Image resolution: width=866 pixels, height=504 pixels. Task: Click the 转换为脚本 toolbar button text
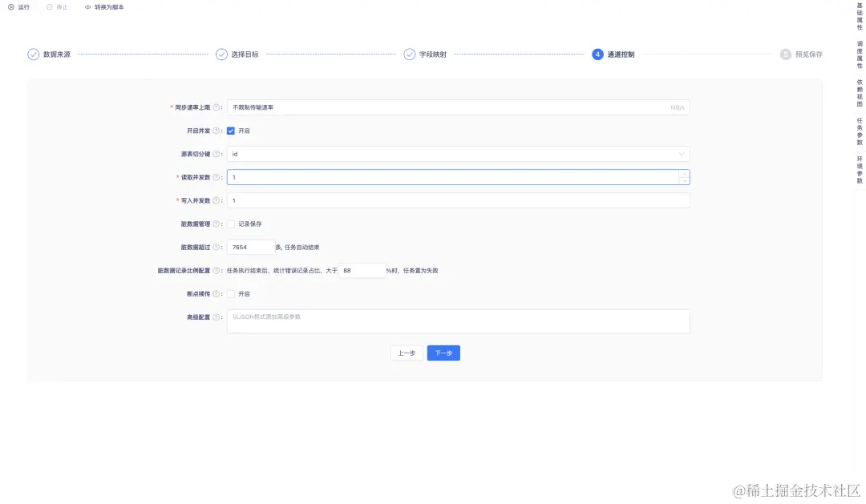click(x=109, y=7)
